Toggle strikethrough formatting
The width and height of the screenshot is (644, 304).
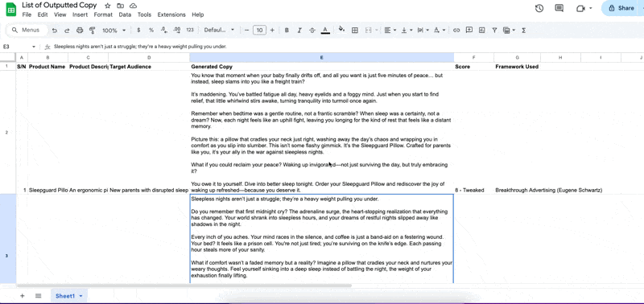tap(312, 31)
